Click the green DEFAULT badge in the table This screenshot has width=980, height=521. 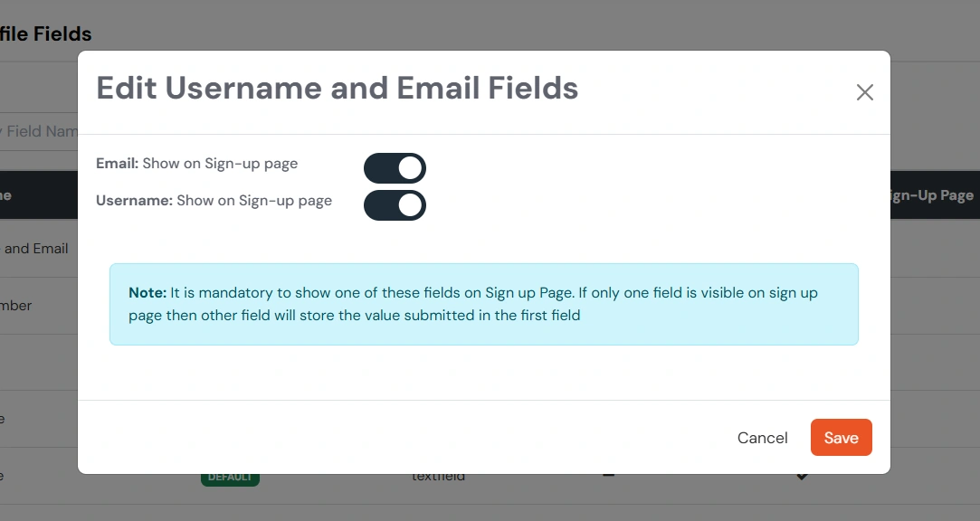(230, 474)
